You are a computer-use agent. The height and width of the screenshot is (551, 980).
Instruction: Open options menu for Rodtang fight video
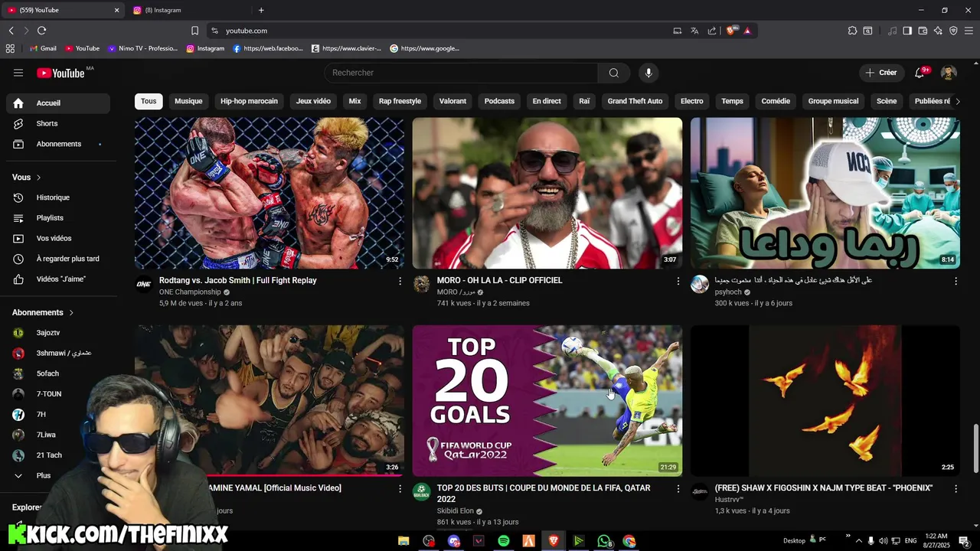coord(400,282)
